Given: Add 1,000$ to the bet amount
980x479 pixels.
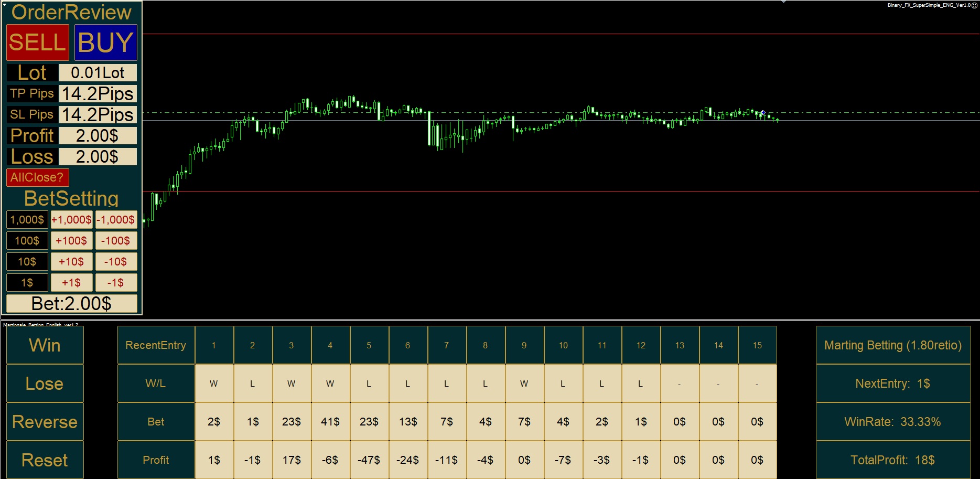Looking at the screenshot, I should [71, 219].
